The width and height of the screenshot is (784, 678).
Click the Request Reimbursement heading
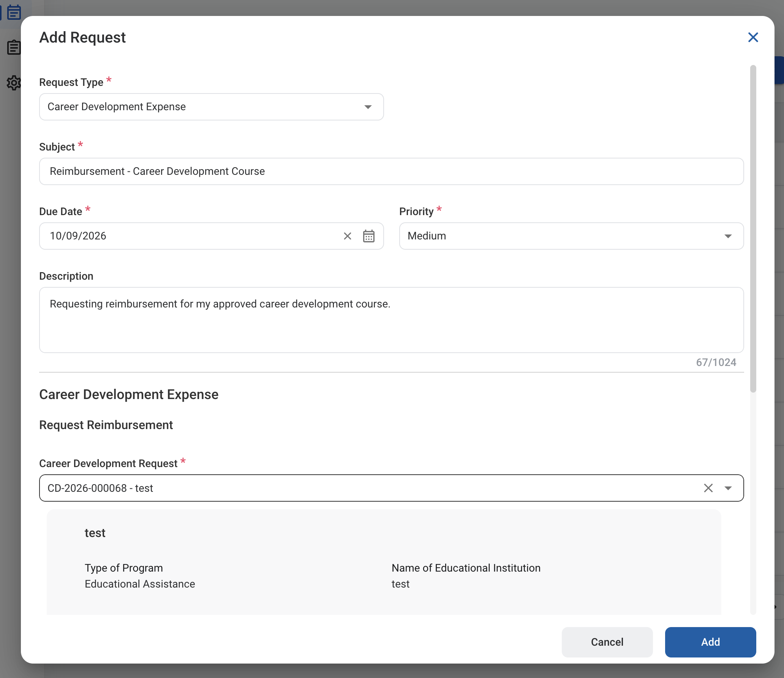pos(106,425)
